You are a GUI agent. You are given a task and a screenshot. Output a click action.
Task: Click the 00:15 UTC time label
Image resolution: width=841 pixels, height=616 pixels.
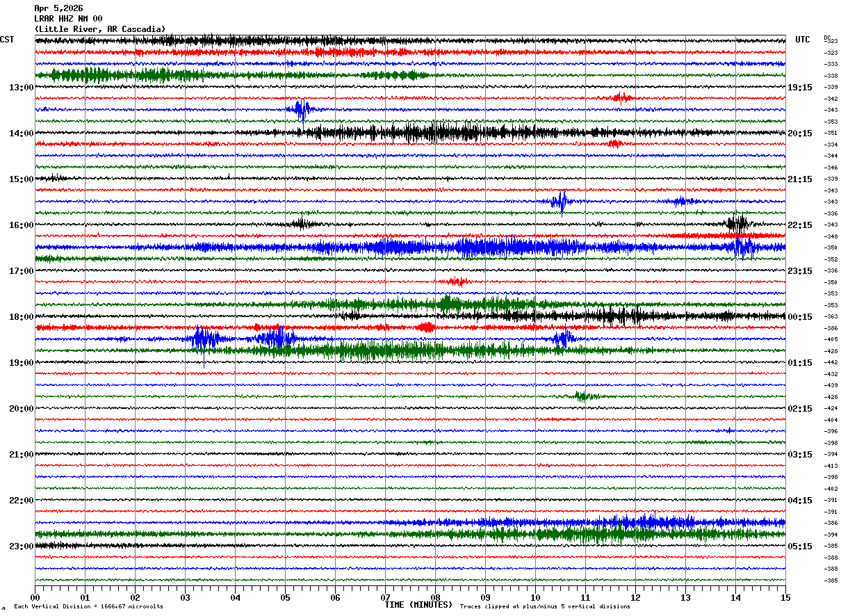coord(800,316)
